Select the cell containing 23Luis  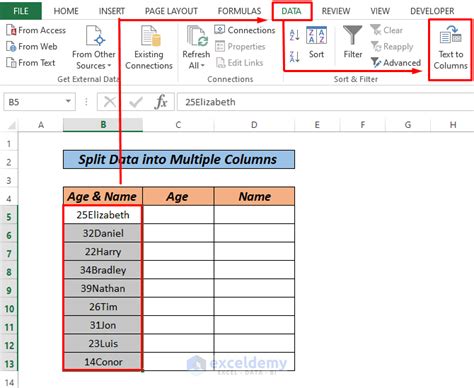click(103, 343)
